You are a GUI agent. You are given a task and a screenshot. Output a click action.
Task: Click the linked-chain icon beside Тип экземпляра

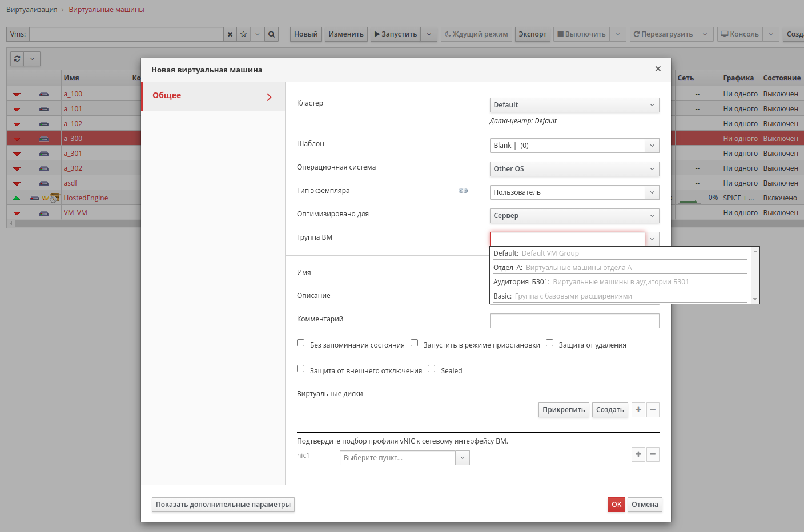click(463, 191)
